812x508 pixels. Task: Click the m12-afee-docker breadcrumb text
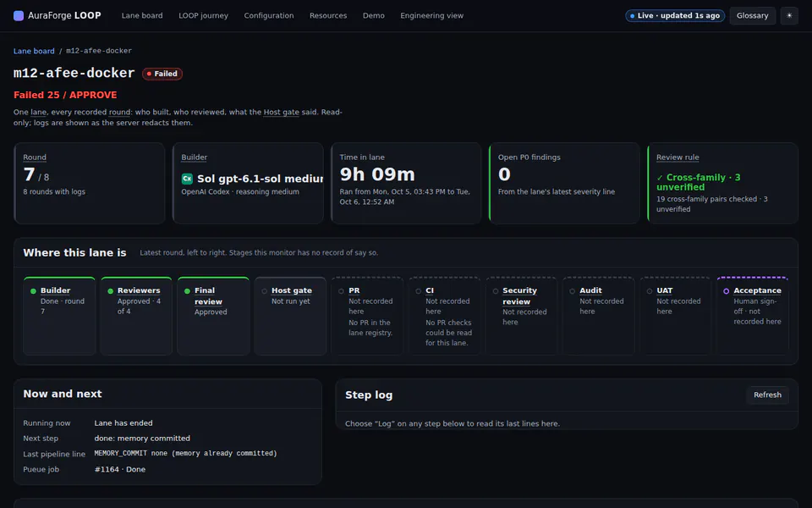(x=99, y=51)
